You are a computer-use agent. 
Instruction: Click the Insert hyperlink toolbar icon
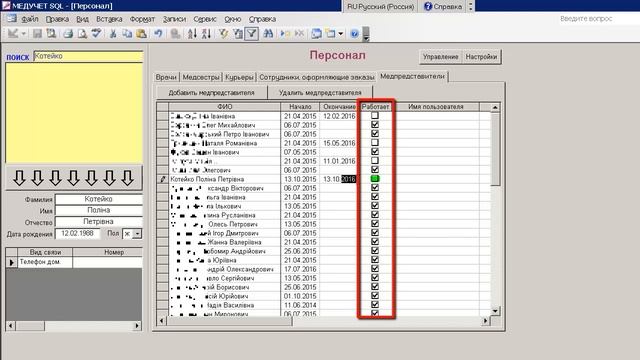point(175,33)
